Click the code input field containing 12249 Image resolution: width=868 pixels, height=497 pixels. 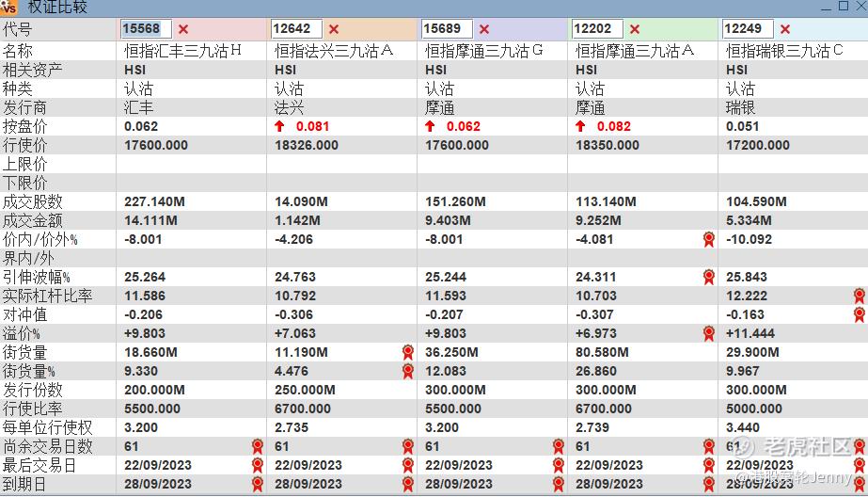point(748,29)
